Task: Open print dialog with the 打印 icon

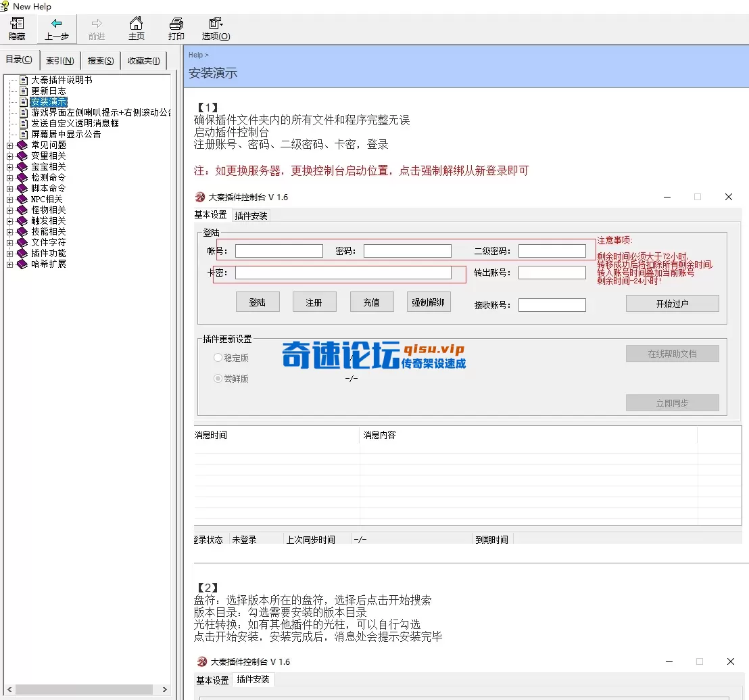Action: [x=175, y=28]
